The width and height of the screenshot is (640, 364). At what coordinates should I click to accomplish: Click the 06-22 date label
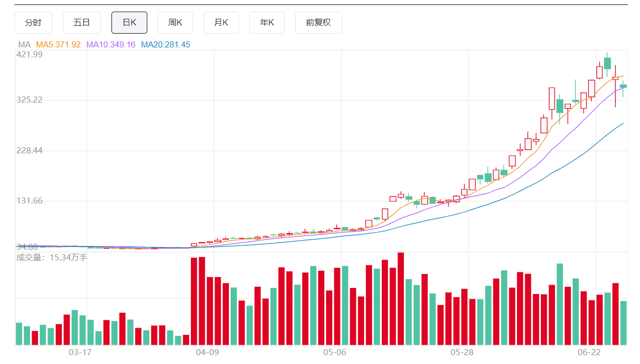[x=589, y=352]
